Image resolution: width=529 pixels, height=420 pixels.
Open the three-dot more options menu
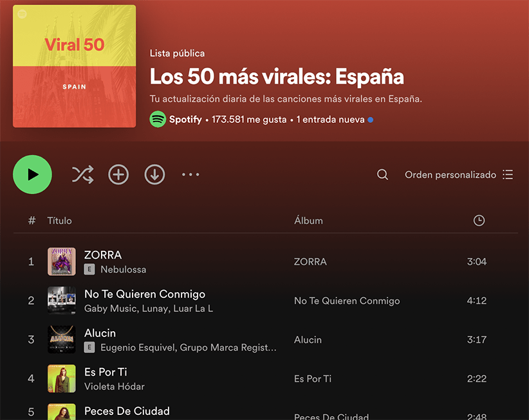click(x=190, y=174)
